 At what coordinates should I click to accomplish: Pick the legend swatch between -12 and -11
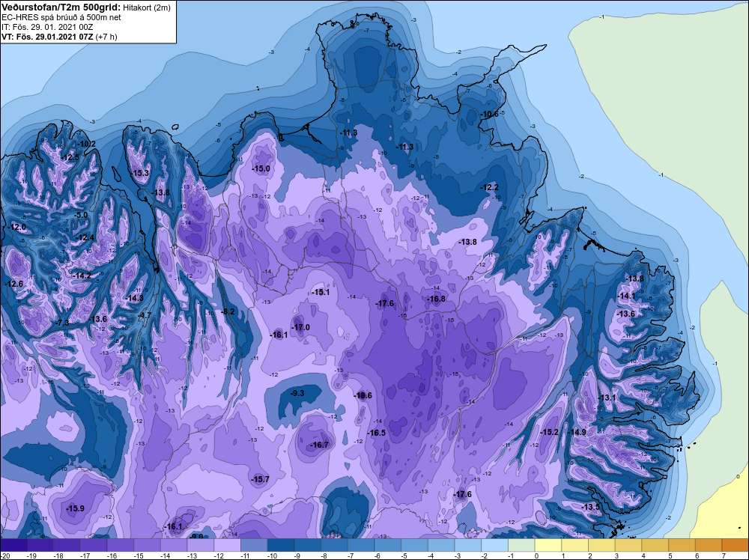pyautogui.click(x=228, y=545)
